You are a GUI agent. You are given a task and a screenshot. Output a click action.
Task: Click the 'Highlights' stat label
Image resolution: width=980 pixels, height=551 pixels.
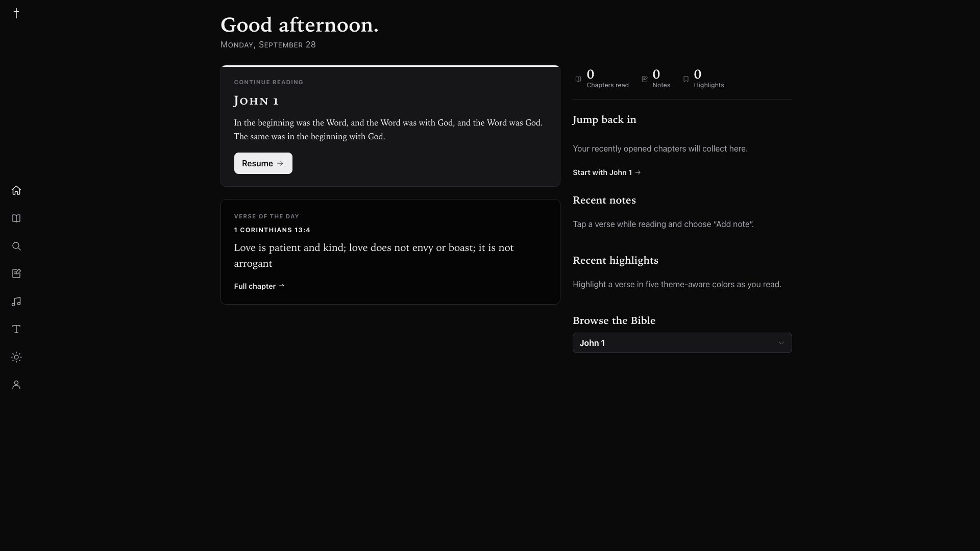point(709,85)
